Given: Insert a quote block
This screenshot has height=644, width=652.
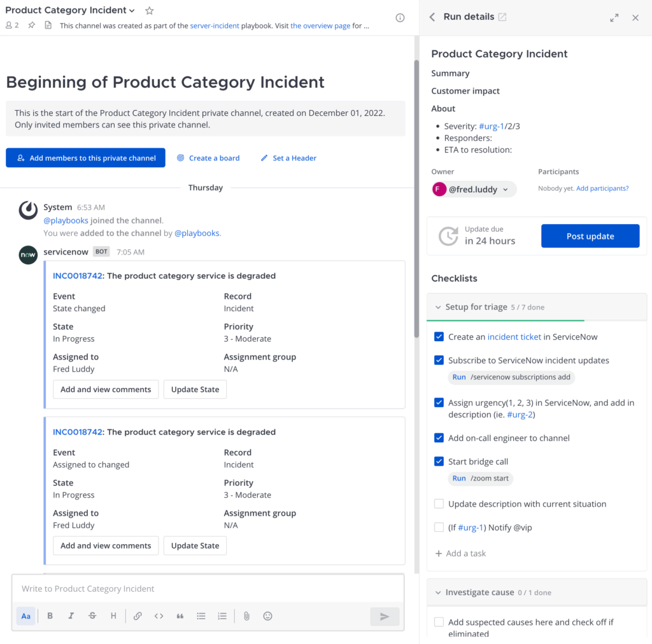Looking at the screenshot, I should click(x=180, y=616).
